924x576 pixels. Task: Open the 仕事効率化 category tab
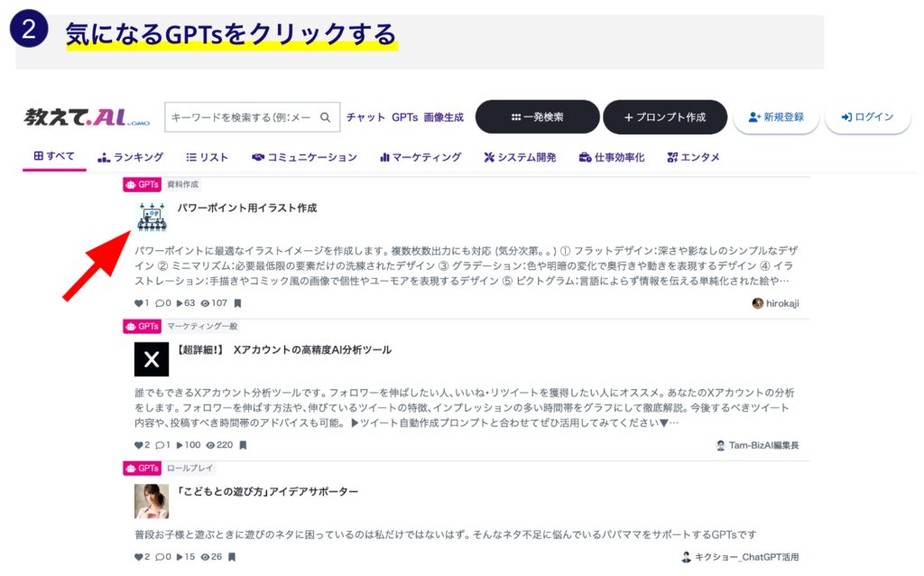[x=612, y=157]
